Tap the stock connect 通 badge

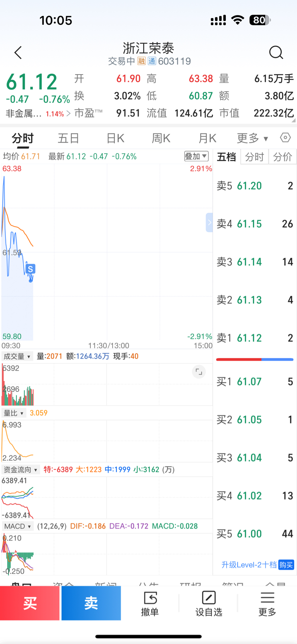click(152, 61)
